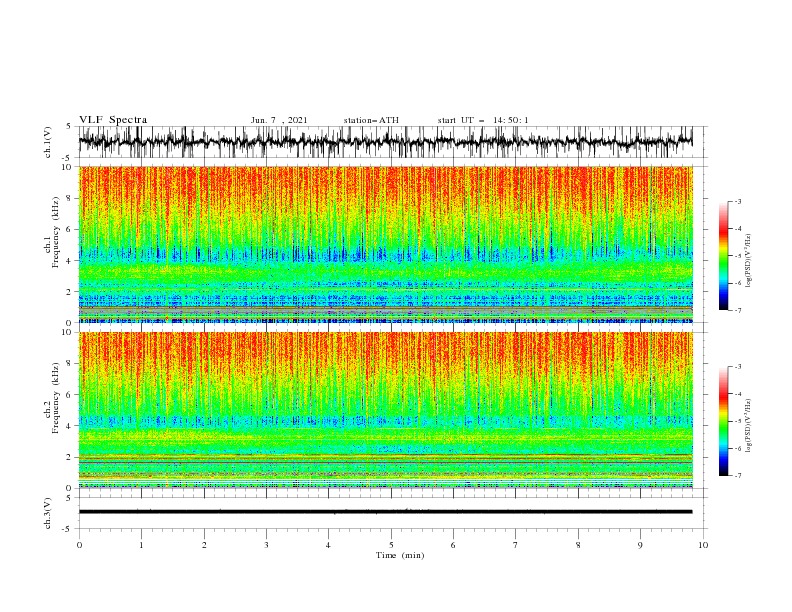Click the "10" kHz tick on ch.2 spectrogram
This screenshot has height=612, width=792.
tap(68, 332)
